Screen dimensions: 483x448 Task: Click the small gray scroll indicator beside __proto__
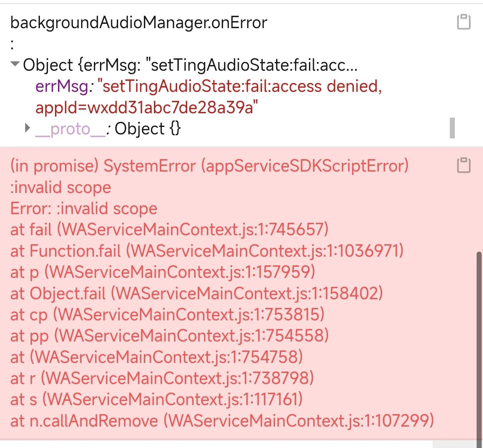(452, 128)
